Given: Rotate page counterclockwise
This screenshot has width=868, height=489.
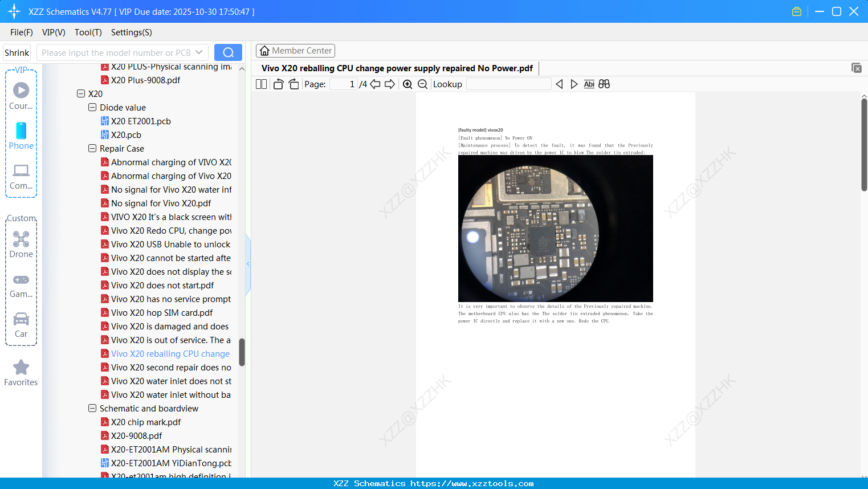Looking at the screenshot, I should [x=278, y=84].
